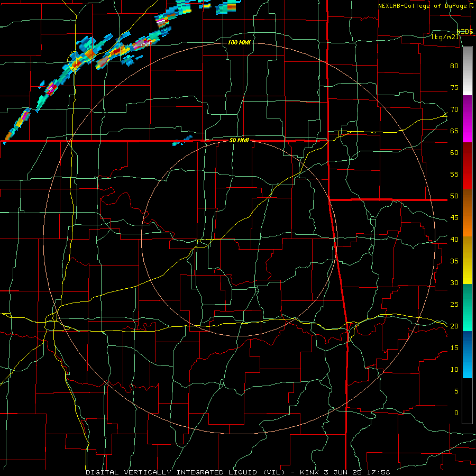Pick the yellow segment of the color bar
The width and height of the screenshot is (476, 476).
pos(467,260)
